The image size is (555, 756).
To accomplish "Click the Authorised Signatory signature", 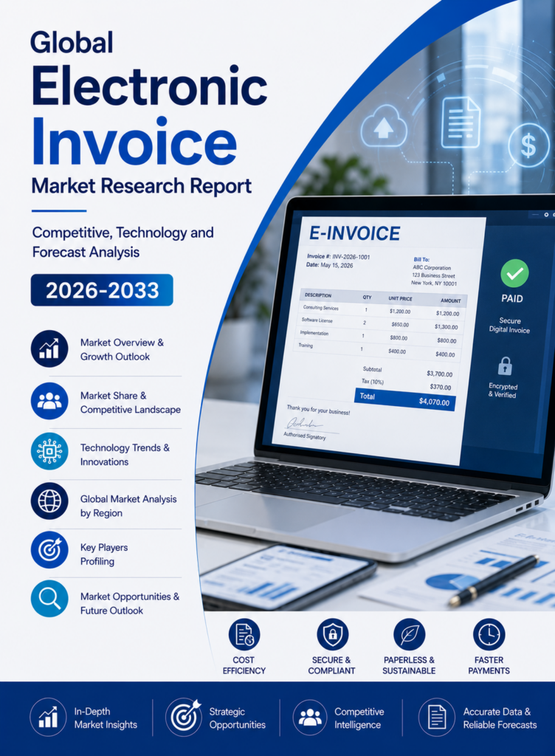I will [305, 425].
